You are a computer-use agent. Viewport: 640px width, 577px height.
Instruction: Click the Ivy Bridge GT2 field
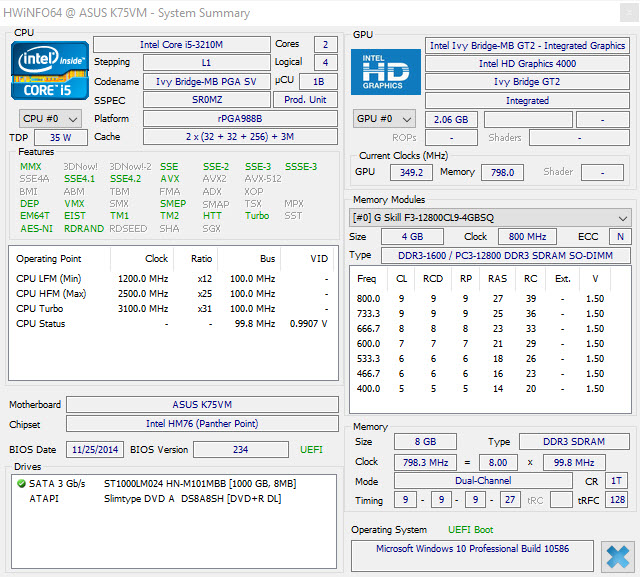pyautogui.click(x=527, y=82)
